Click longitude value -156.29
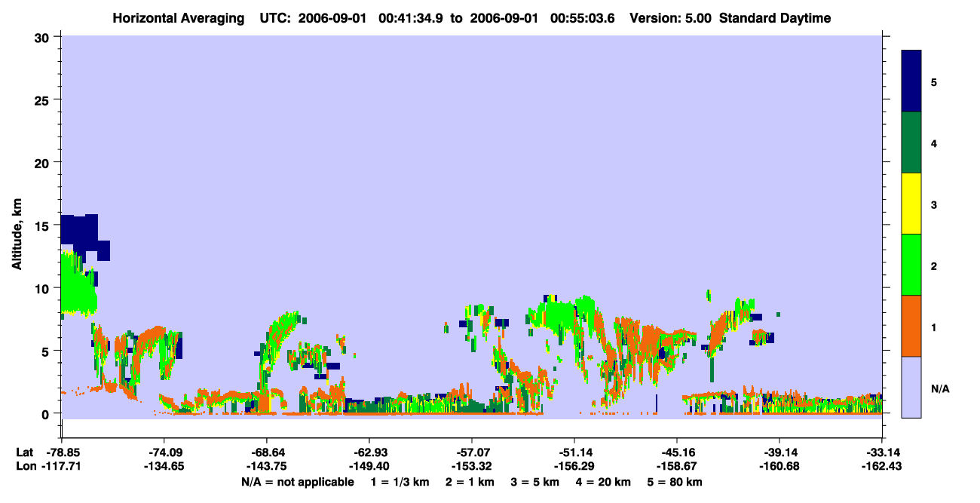980x503 pixels. [574, 466]
